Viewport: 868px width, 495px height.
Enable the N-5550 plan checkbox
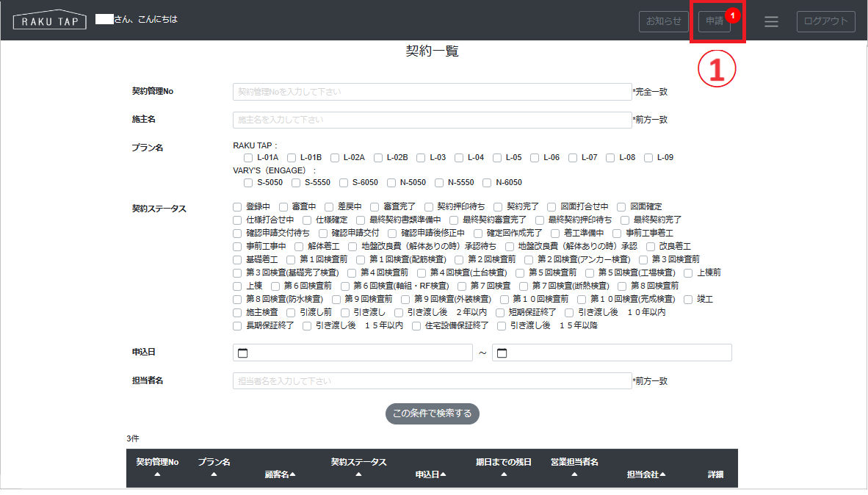439,183
